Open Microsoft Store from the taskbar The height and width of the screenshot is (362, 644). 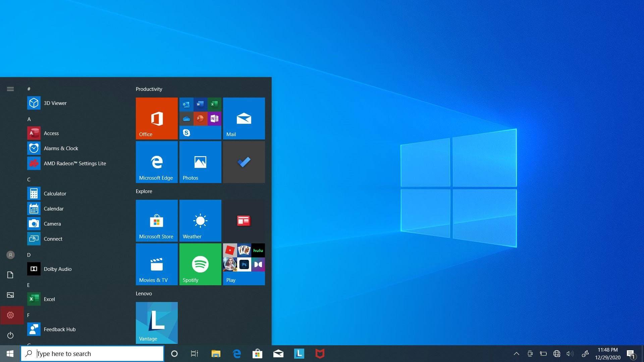pos(257,354)
